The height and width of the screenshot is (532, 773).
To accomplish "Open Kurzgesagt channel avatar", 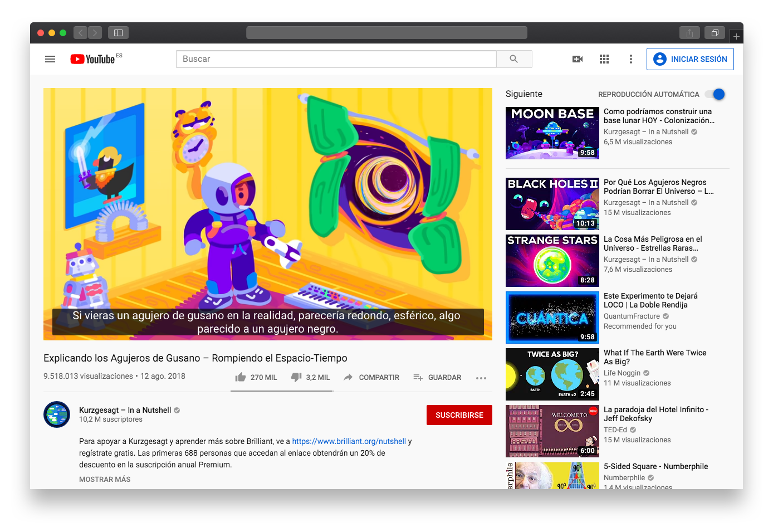I will pos(57,414).
